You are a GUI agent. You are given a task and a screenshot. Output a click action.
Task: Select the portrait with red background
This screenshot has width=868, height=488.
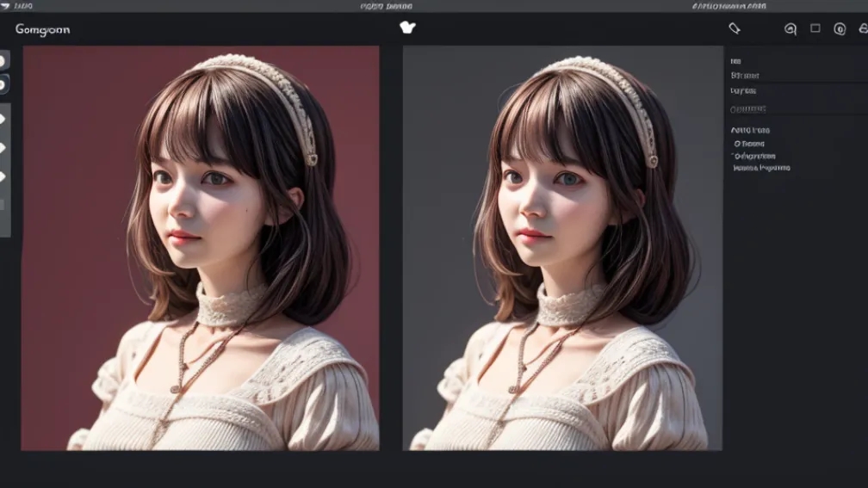pyautogui.click(x=201, y=248)
